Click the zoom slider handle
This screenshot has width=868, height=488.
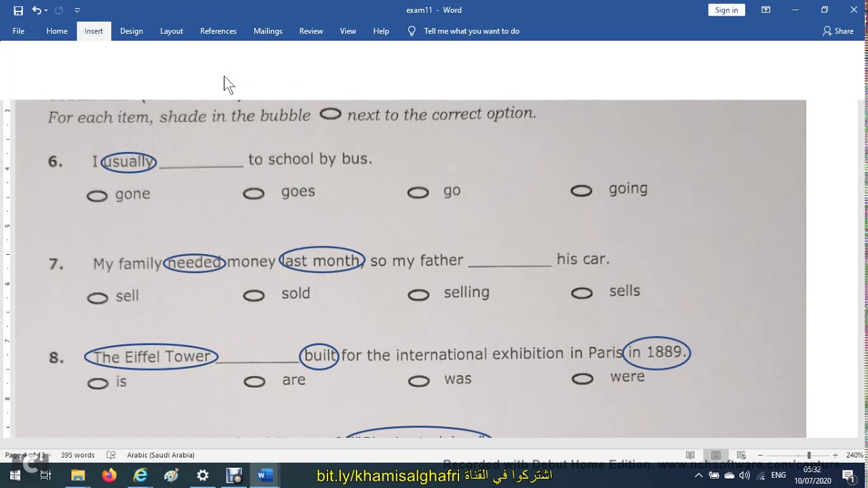(808, 455)
